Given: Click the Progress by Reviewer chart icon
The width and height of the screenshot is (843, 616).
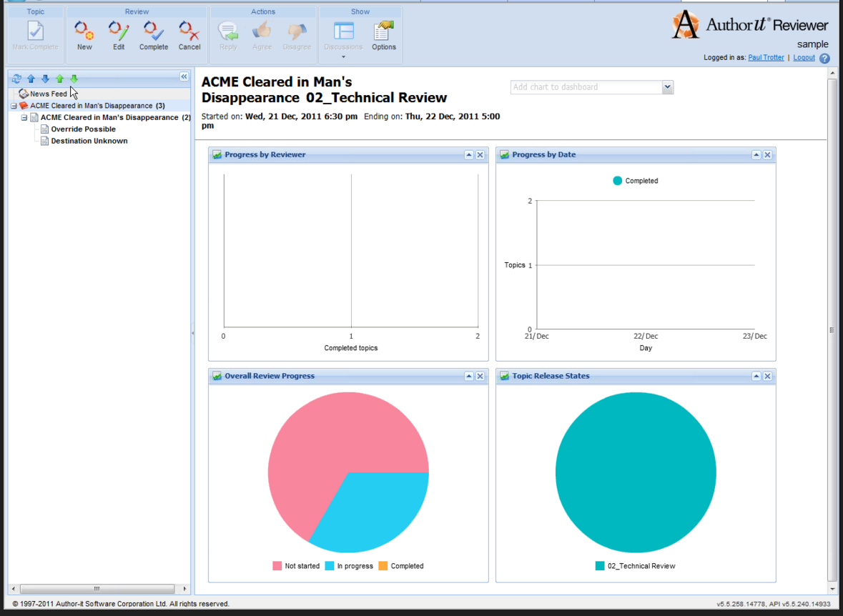Looking at the screenshot, I should coord(217,155).
